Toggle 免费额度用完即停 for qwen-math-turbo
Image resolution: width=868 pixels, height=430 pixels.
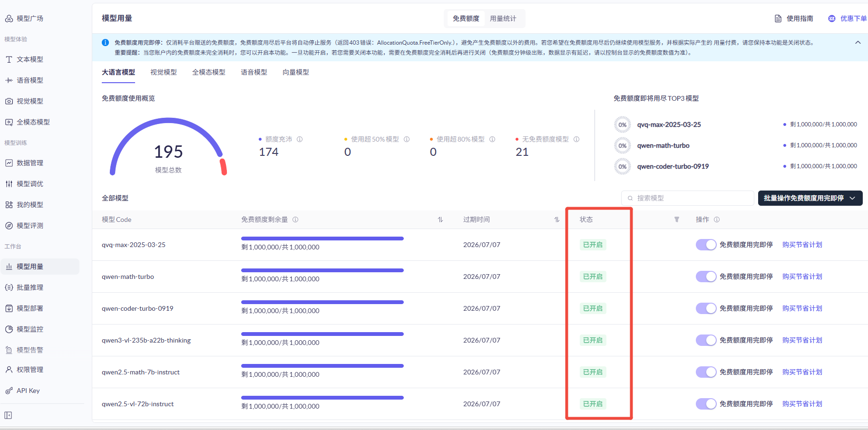(x=706, y=277)
